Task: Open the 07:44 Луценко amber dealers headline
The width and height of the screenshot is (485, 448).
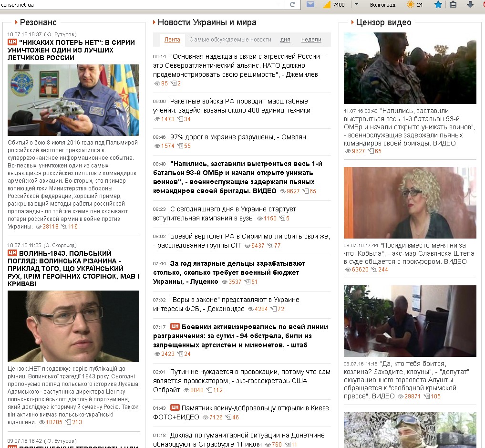Action: 229,272
